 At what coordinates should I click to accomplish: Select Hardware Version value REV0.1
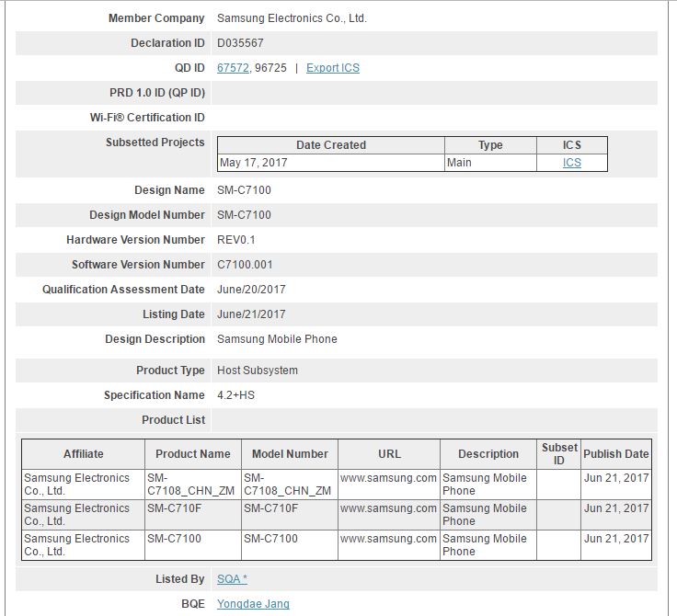tap(236, 240)
